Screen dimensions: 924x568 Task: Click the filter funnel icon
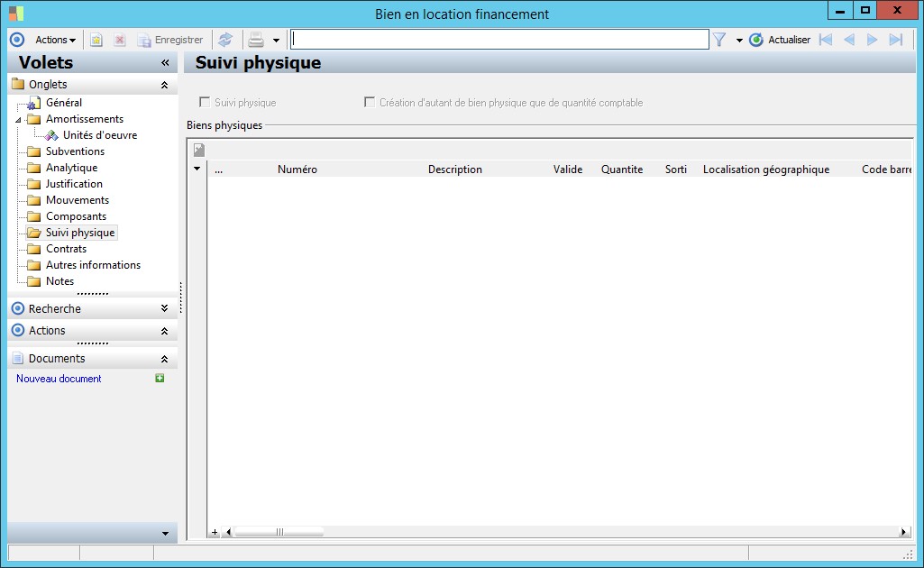(719, 40)
